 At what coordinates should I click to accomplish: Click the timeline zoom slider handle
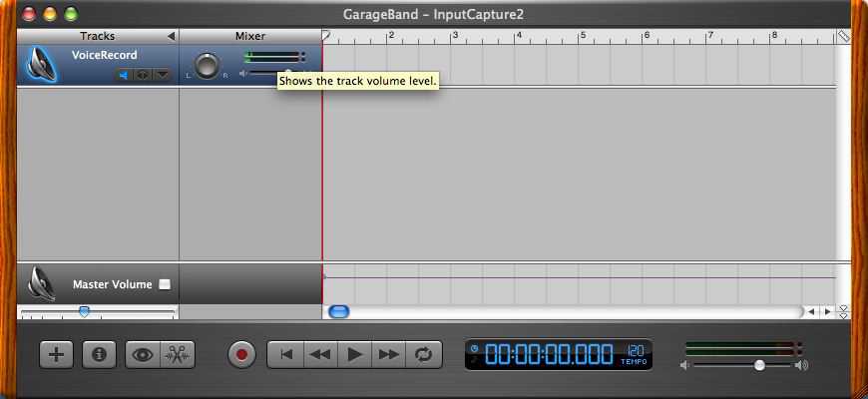[84, 312]
